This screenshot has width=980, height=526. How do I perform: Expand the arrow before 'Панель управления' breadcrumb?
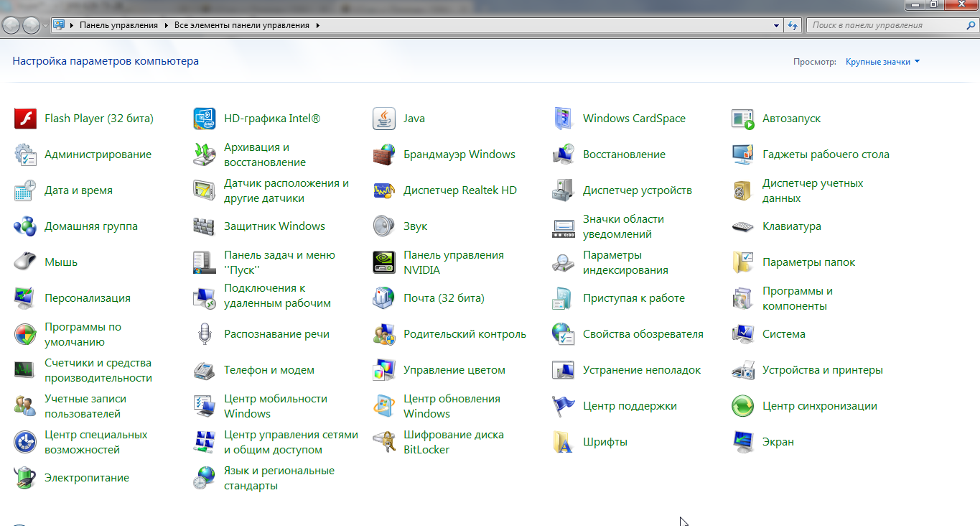click(72, 25)
